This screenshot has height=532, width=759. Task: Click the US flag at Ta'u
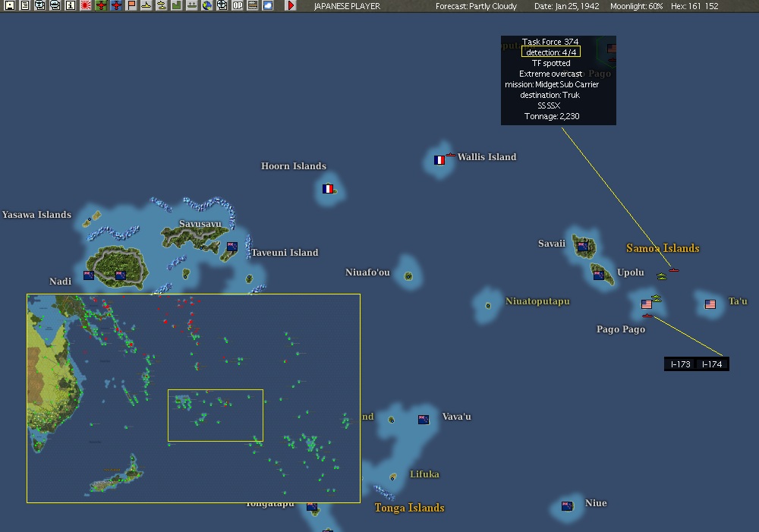coord(710,304)
